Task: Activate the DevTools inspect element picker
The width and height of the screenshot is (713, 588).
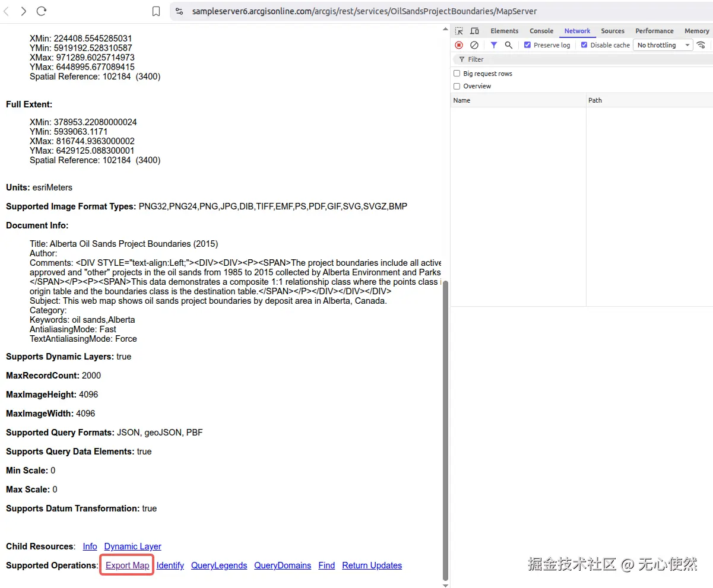Action: [x=459, y=31]
